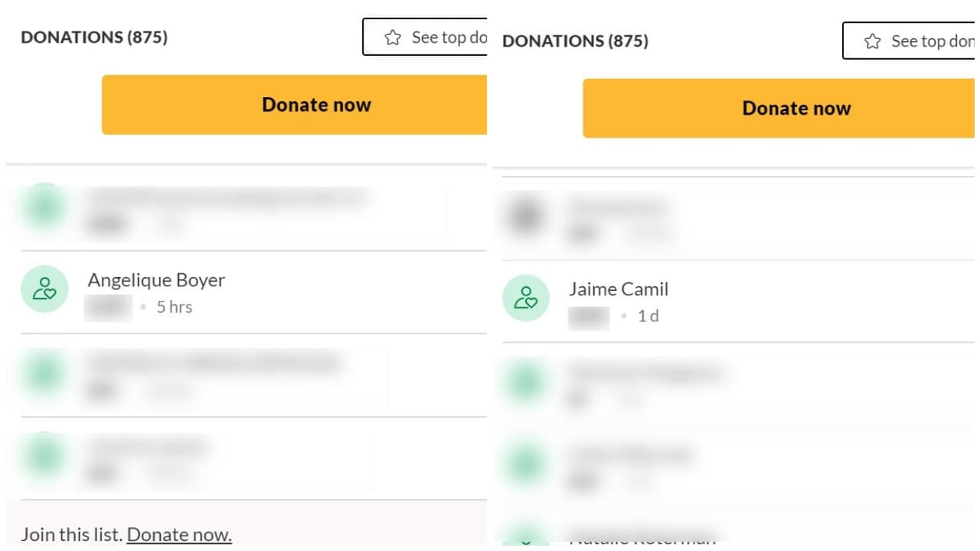
Task: Click the blurred donor name directly above Angelique Boyer
Action: [227, 197]
